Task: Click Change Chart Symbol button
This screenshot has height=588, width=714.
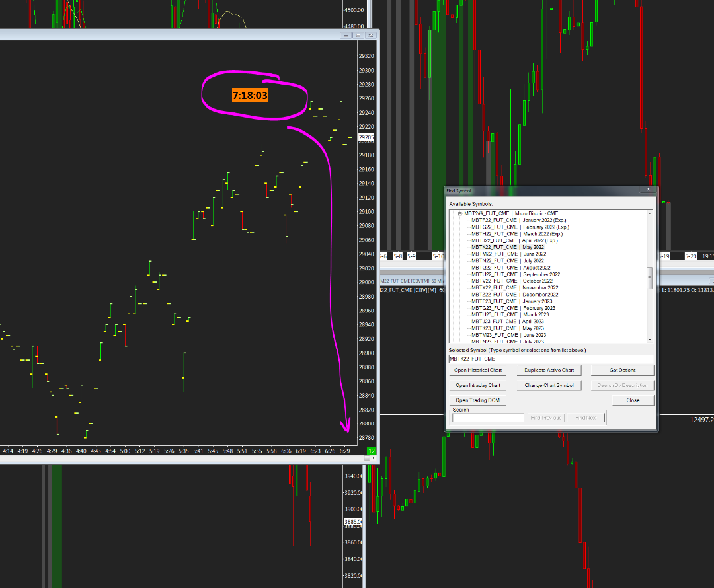Action: (549, 385)
